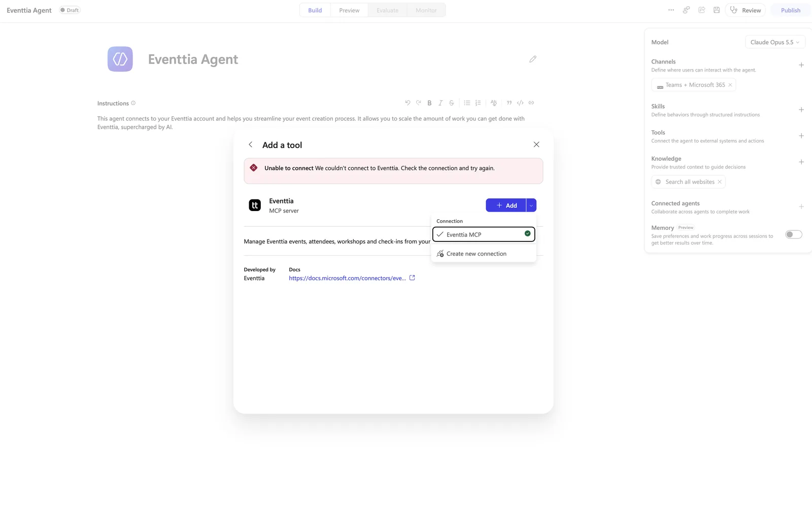The image size is (812, 514).
Task: Switch to the Preview tab
Action: 349,10
